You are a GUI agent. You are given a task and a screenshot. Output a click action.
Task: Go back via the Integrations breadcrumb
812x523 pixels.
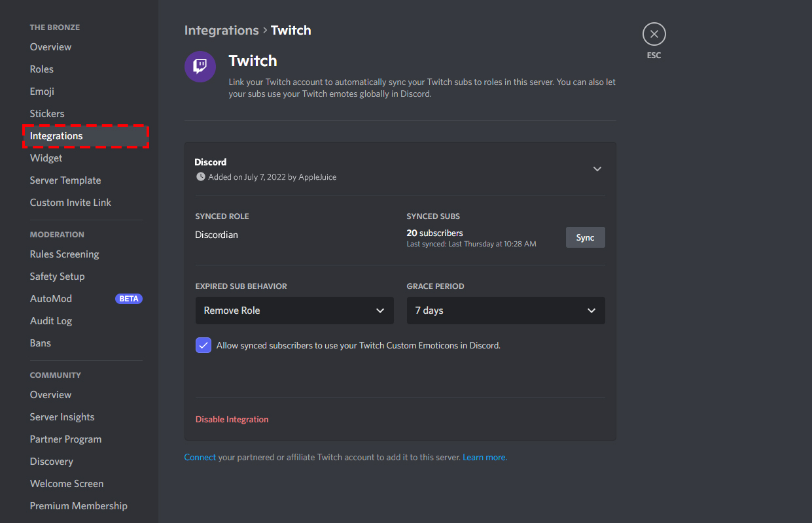click(x=221, y=30)
